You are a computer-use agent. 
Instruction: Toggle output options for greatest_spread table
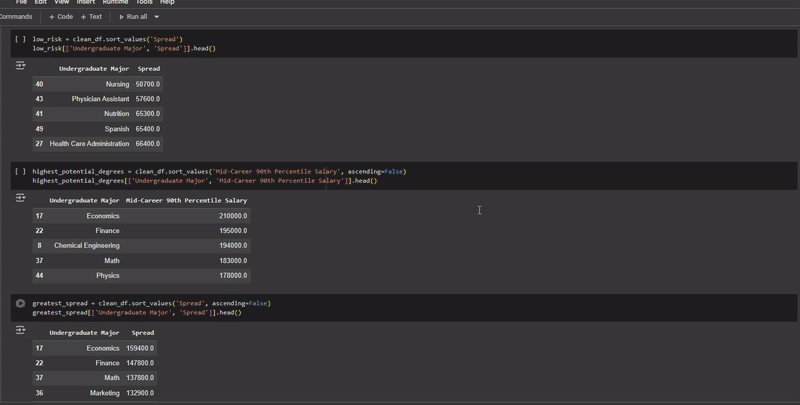(20, 330)
